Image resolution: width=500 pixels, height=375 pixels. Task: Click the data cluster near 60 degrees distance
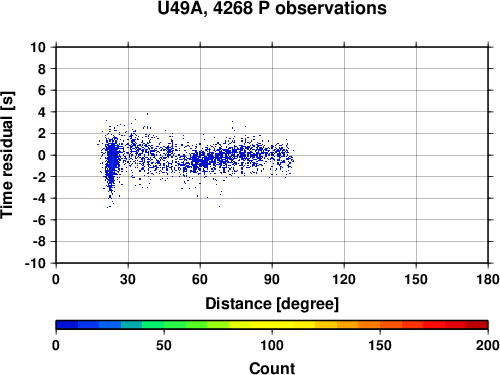tap(202, 161)
